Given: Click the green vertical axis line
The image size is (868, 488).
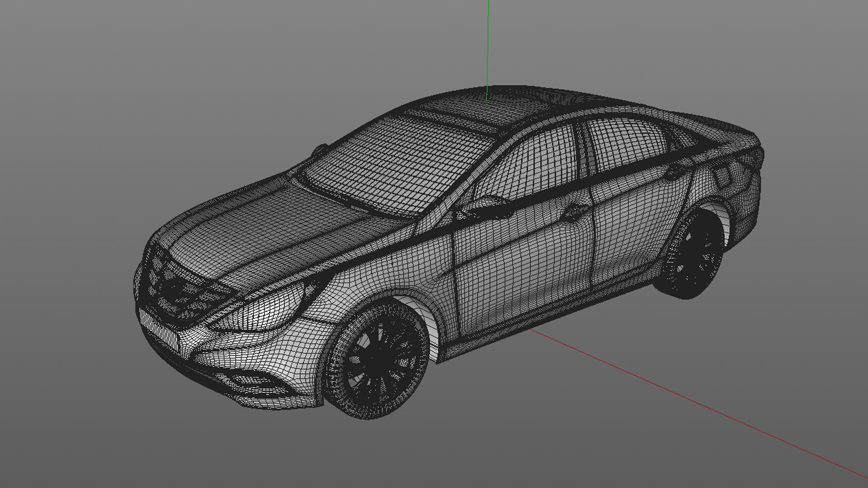Looking at the screenshot, I should pos(487,50).
